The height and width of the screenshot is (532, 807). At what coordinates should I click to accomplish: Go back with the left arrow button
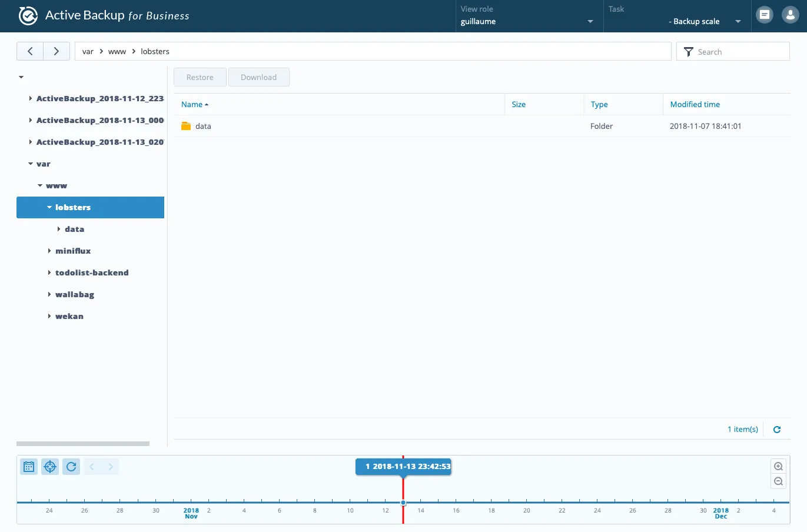point(30,51)
